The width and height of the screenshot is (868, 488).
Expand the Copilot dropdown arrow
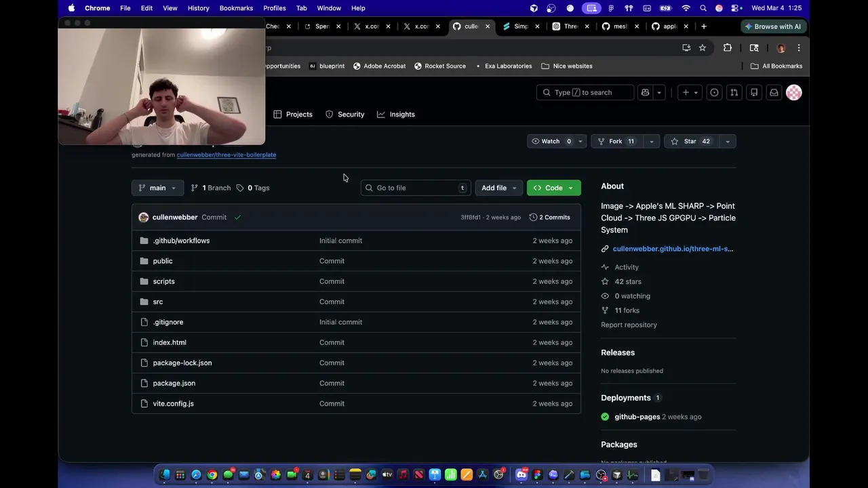pos(658,92)
